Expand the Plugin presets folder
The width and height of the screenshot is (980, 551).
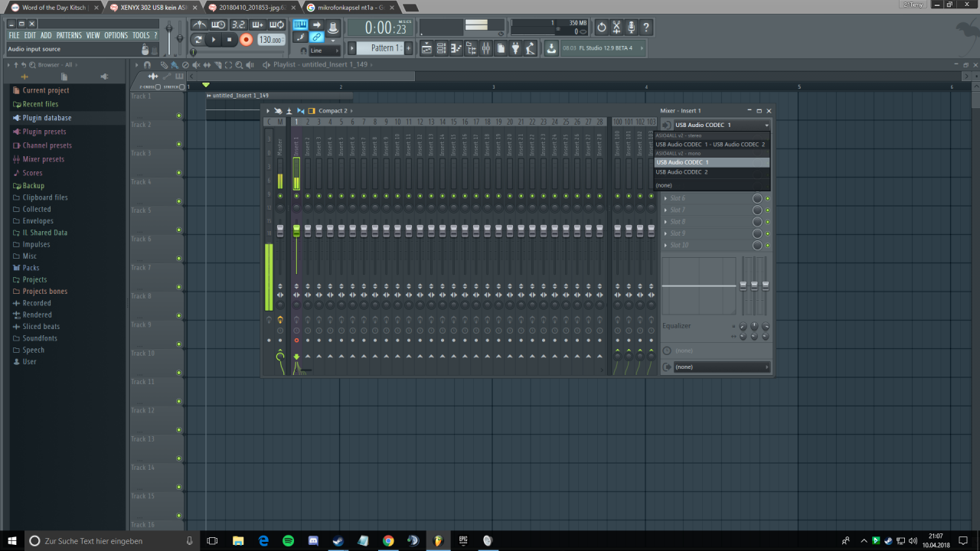pos(44,132)
